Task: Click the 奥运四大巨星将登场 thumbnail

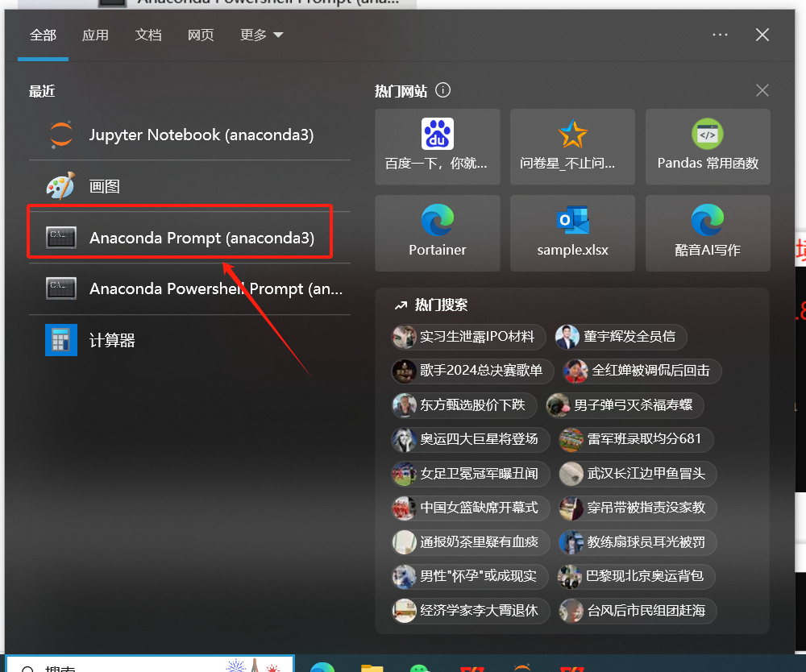Action: 404,439
